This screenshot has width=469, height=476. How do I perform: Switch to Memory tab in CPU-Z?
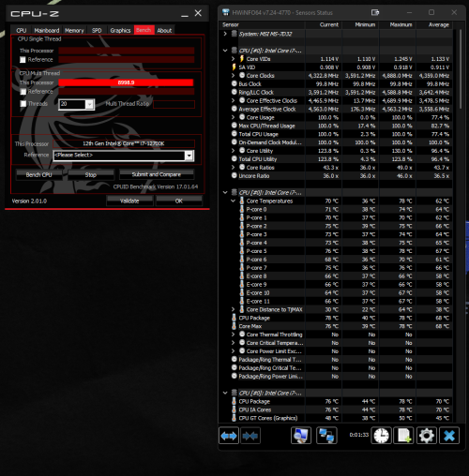click(x=74, y=30)
